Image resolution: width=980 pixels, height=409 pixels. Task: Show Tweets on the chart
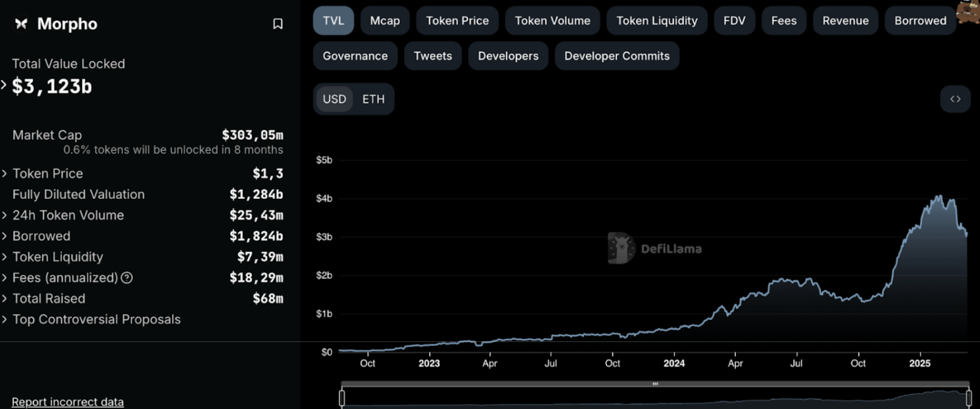click(x=433, y=56)
